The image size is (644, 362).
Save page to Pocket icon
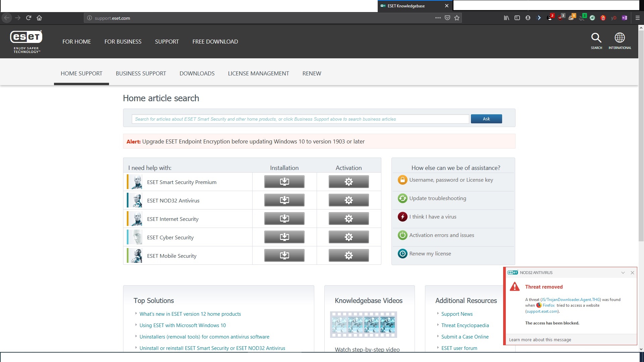click(x=447, y=18)
